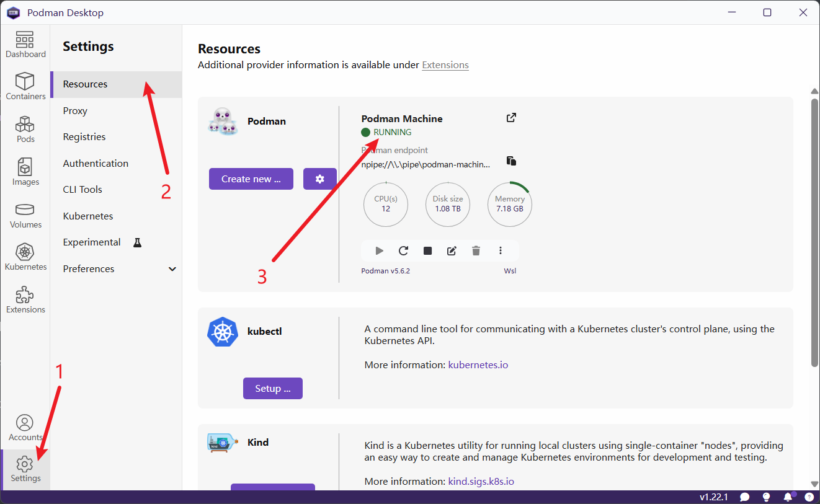Open Podman Machine details via external-link icon
820x504 pixels.
(x=511, y=118)
